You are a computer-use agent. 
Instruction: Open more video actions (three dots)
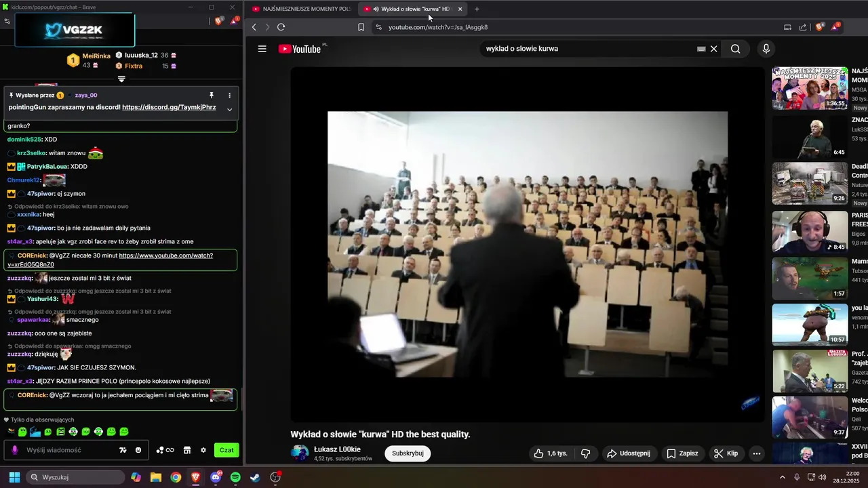pyautogui.click(x=757, y=453)
